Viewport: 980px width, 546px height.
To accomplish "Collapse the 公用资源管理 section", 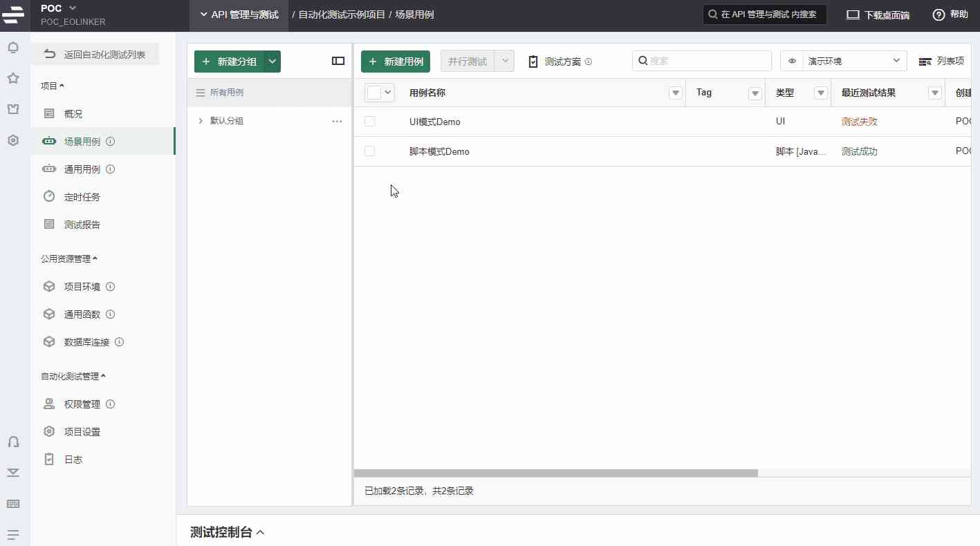I will (69, 258).
